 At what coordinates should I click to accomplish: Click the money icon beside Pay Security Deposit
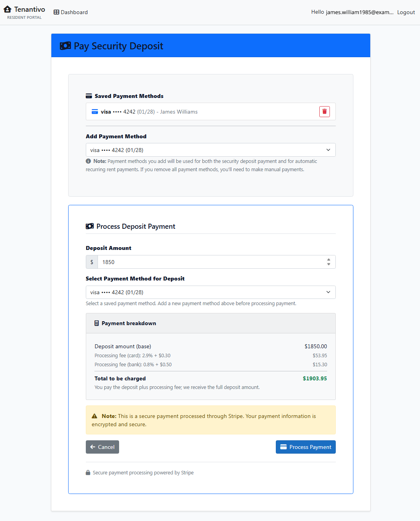coord(65,46)
